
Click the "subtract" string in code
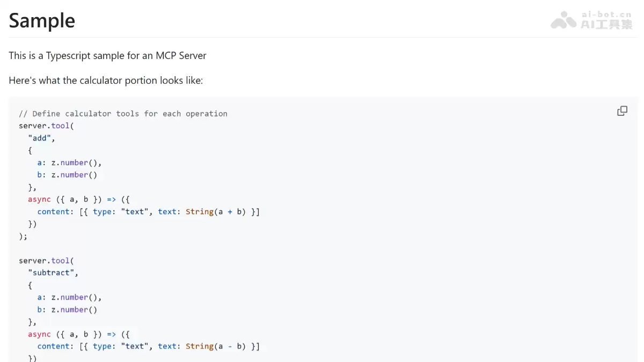pos(53,272)
